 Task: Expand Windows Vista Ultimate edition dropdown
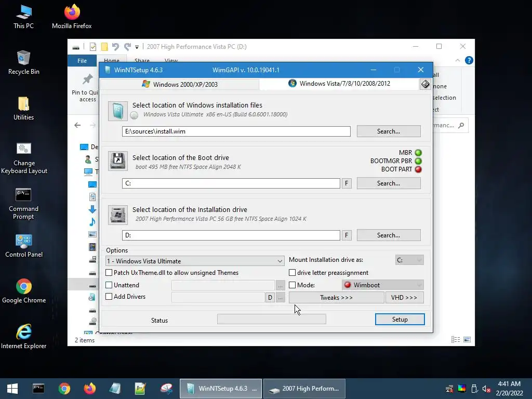tap(195, 261)
